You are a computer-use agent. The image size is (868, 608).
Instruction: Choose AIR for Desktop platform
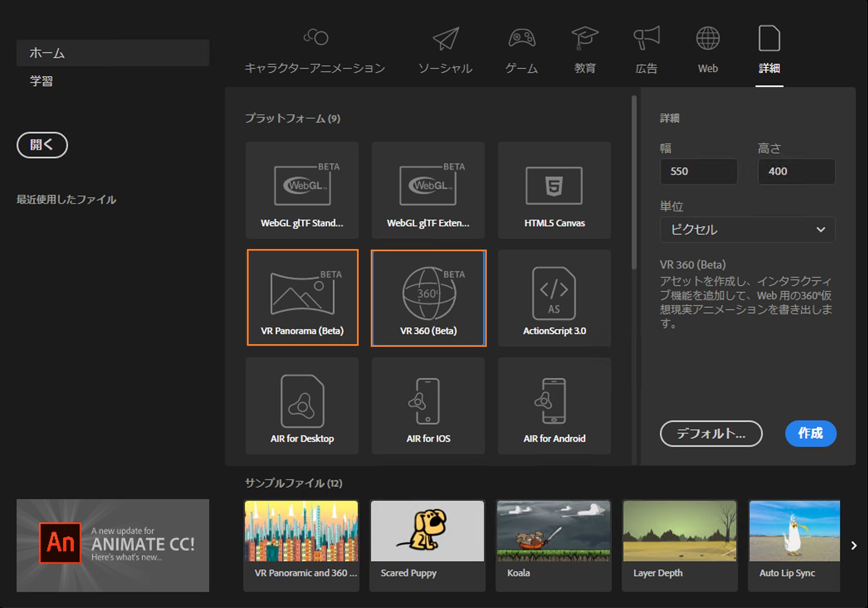pos(302,406)
